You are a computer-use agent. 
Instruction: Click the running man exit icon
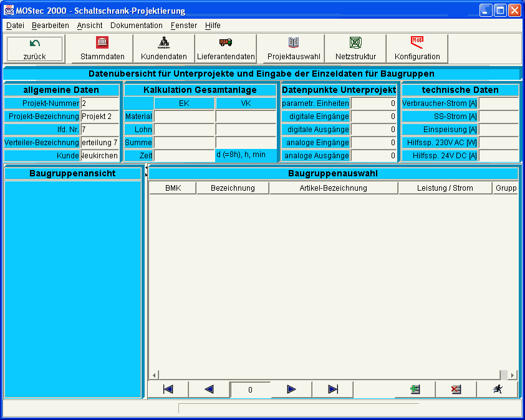pyautogui.click(x=497, y=389)
